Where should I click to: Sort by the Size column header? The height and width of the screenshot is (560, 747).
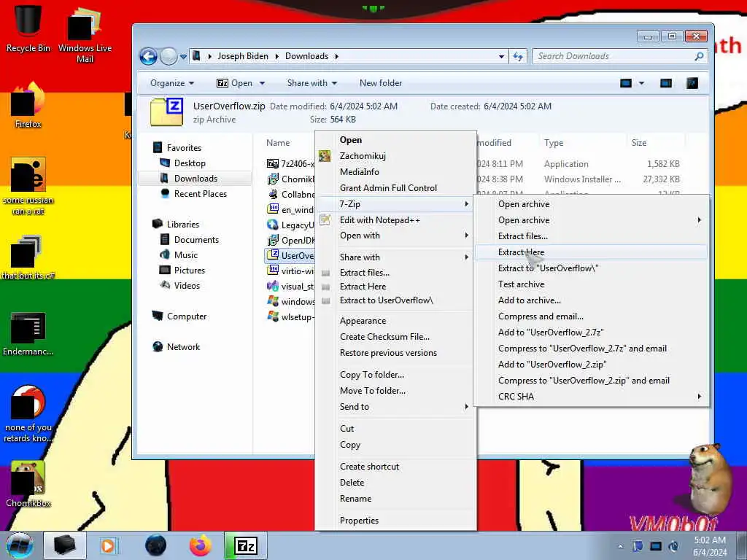pyautogui.click(x=639, y=143)
